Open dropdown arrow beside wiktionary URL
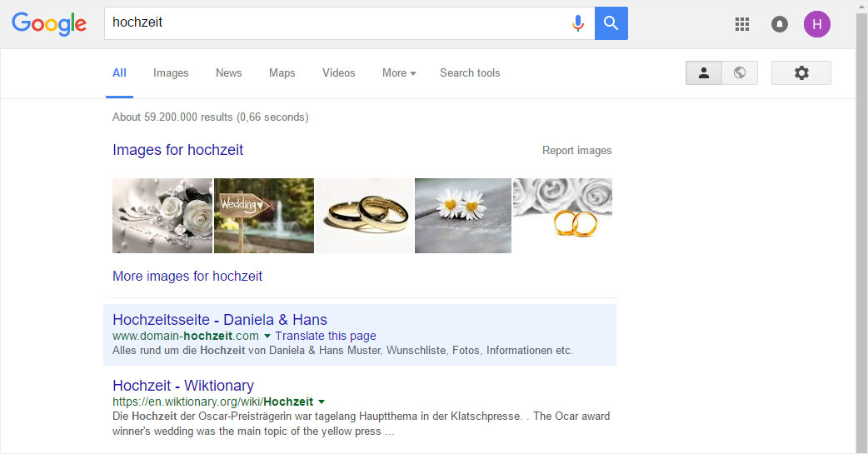The width and height of the screenshot is (868, 454). pyautogui.click(x=321, y=402)
